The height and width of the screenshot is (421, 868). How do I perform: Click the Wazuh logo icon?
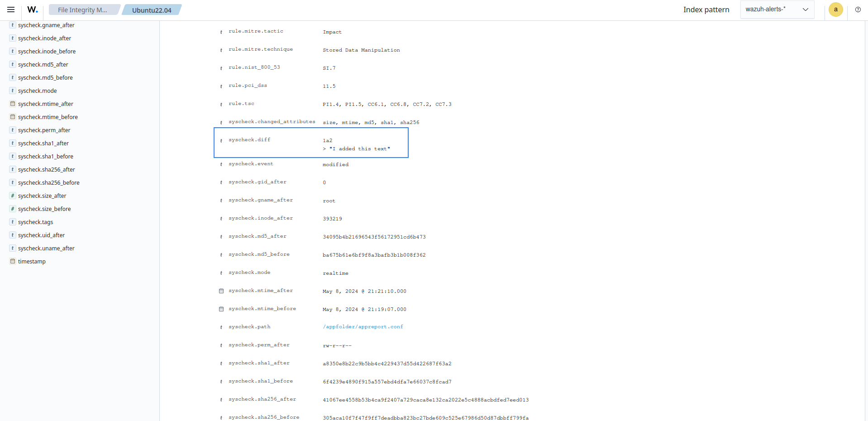(33, 10)
